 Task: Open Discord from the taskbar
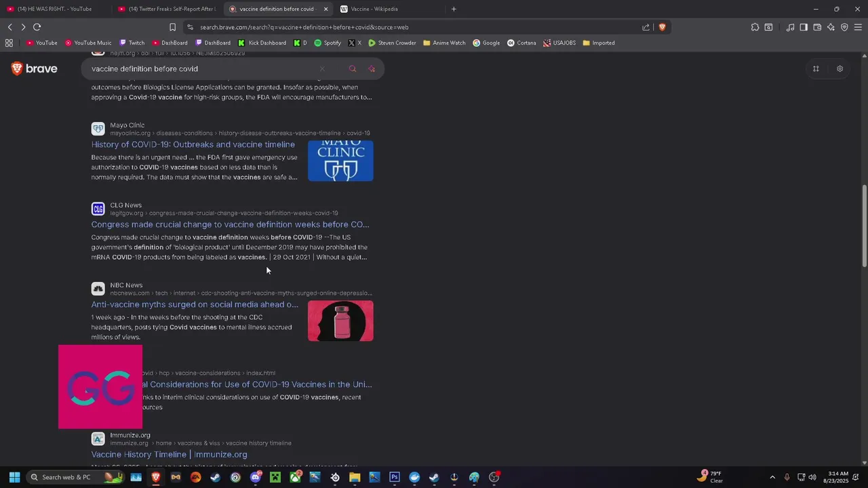pyautogui.click(x=256, y=477)
